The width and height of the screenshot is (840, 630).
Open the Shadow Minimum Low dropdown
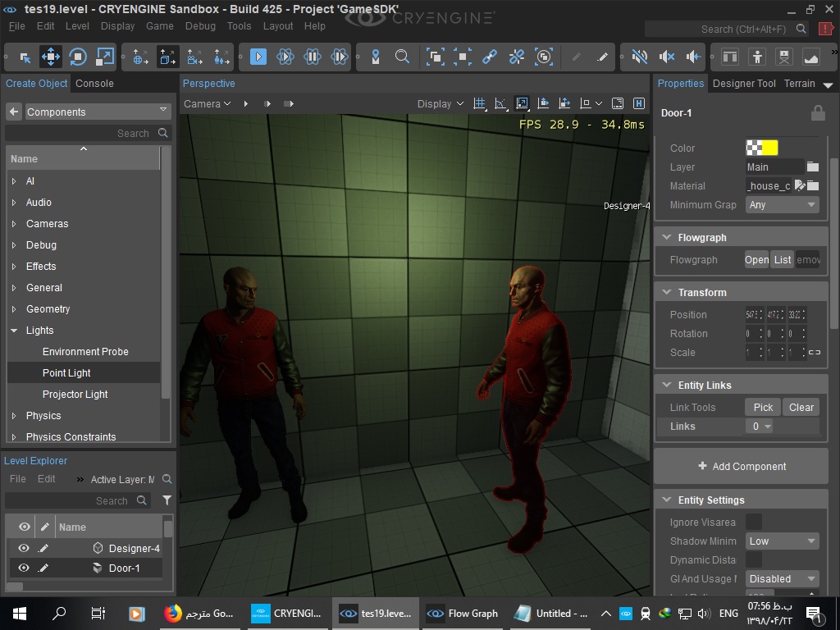782,541
